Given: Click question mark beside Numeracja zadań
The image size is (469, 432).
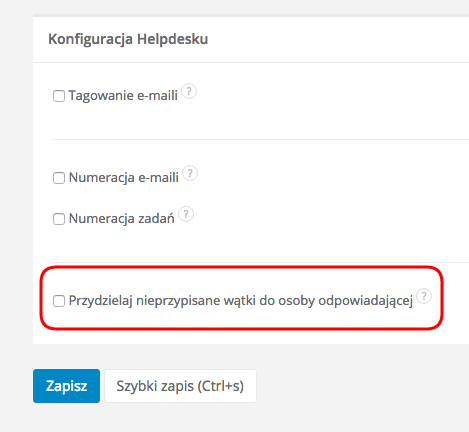Looking at the screenshot, I should (x=186, y=214).
